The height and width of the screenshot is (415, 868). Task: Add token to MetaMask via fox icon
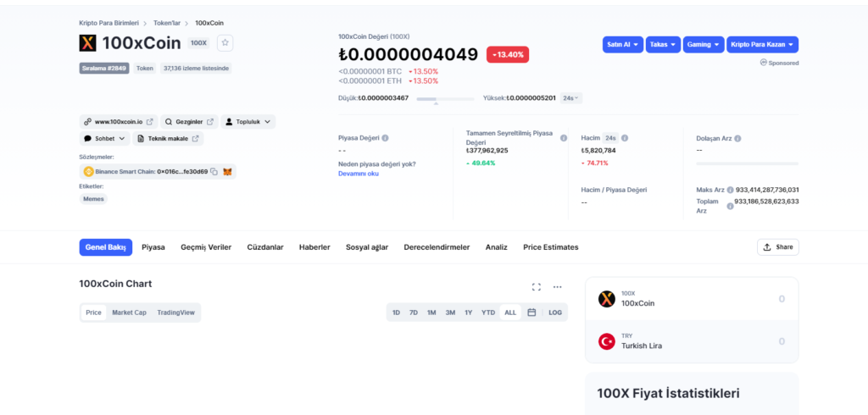pos(227,172)
